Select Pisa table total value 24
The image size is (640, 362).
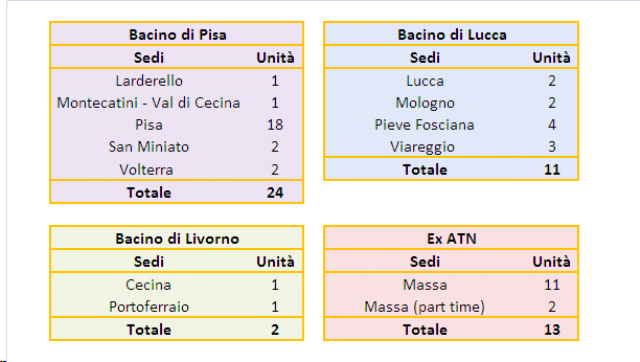(x=275, y=193)
